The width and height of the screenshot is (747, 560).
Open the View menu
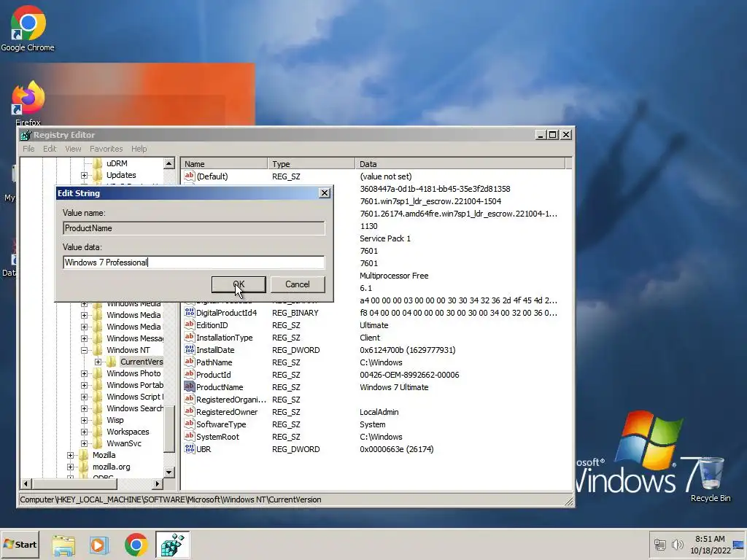[73, 149]
